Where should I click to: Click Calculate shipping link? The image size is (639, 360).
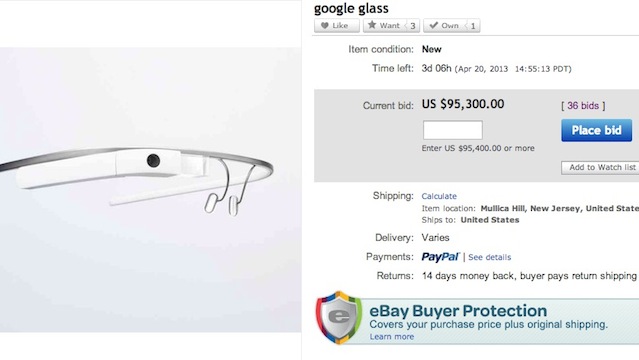[439, 196]
